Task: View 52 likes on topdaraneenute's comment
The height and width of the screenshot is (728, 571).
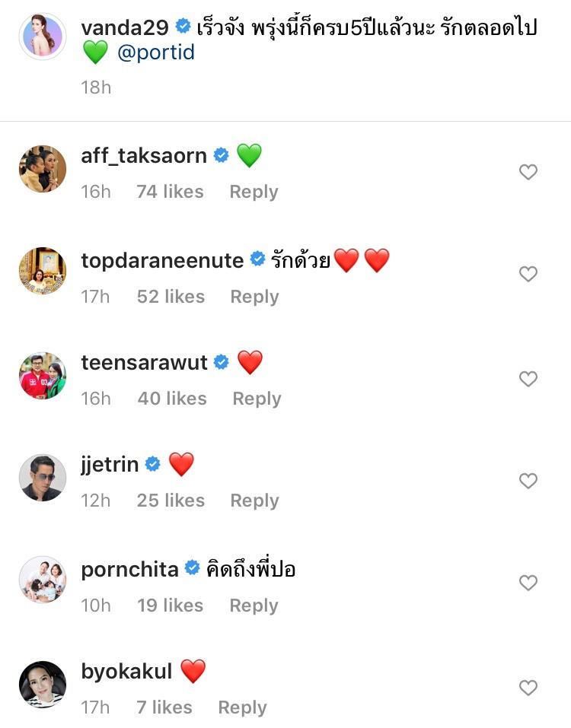Action: tap(171, 297)
